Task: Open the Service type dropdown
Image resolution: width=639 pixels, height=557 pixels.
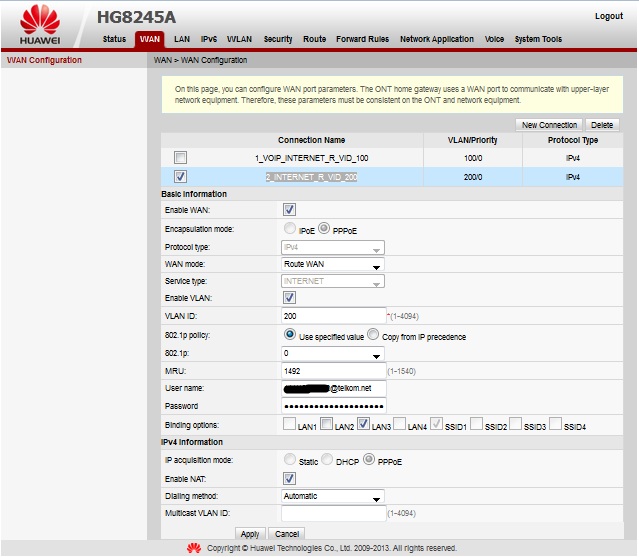Action: point(333,281)
